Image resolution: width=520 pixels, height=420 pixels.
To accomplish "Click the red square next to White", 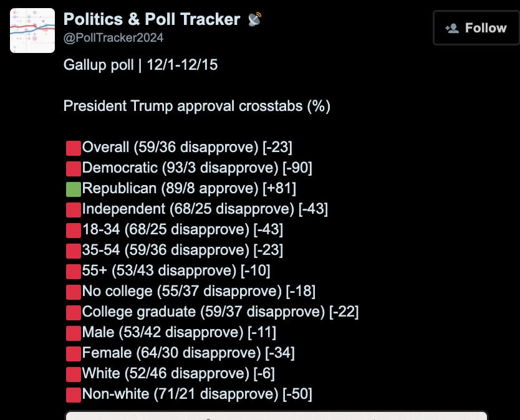I will point(74,374).
